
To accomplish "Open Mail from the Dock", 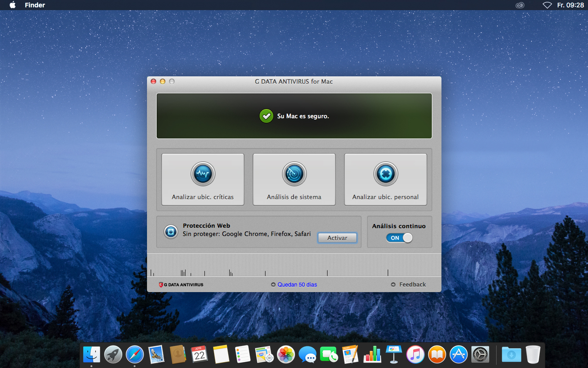I will [156, 354].
